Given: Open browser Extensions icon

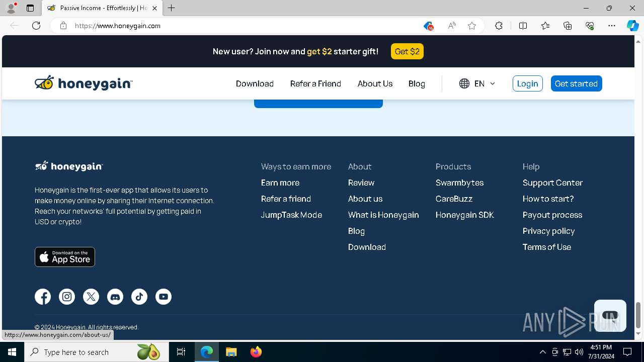Looking at the screenshot, I should pos(499,26).
